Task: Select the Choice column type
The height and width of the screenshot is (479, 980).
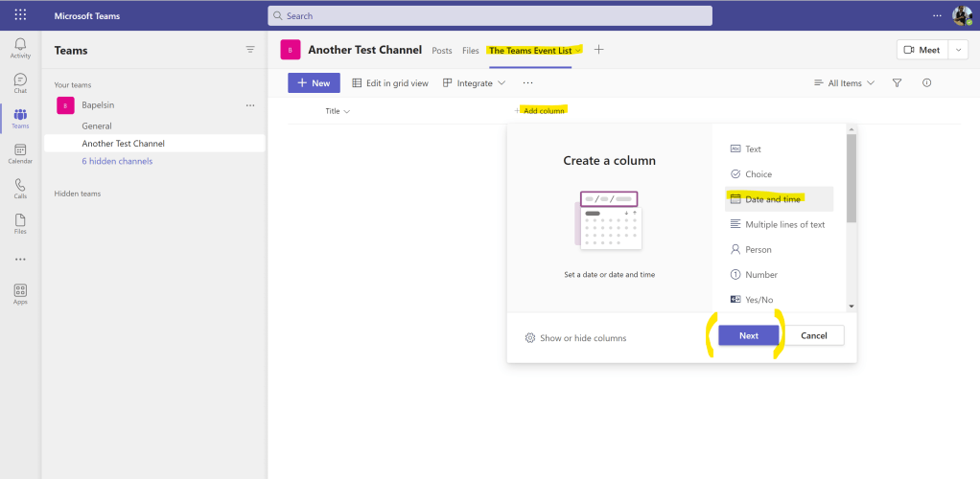Action: pyautogui.click(x=758, y=174)
